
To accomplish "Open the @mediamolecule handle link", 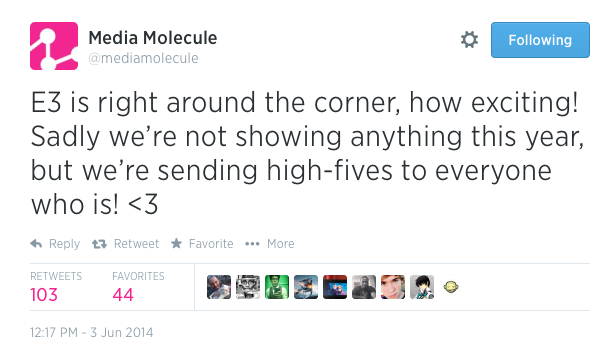I will click(143, 58).
